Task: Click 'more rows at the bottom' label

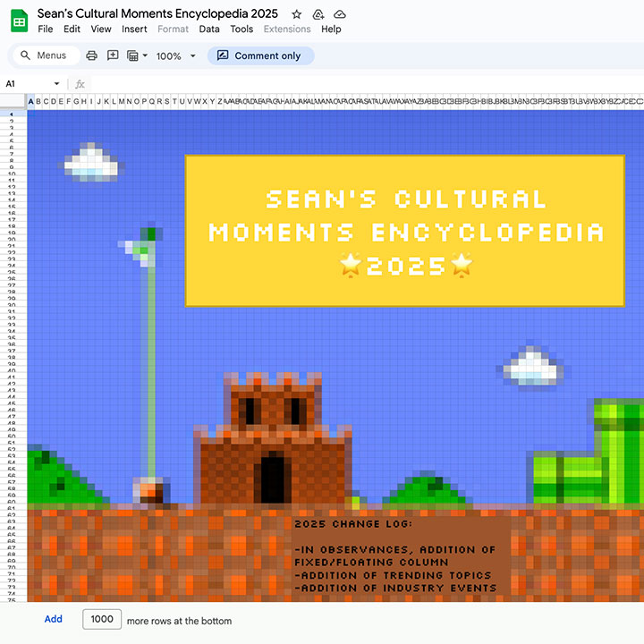Action: click(x=179, y=621)
